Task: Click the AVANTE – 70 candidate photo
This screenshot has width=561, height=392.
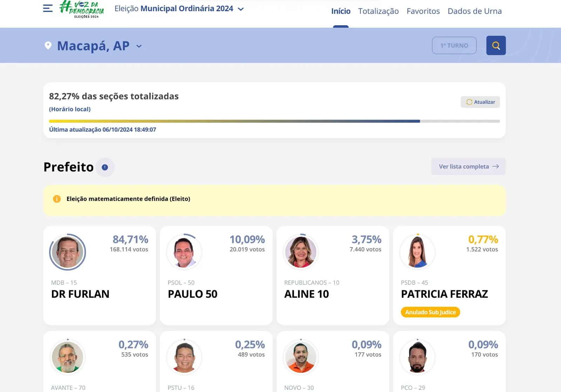Action: point(68,357)
